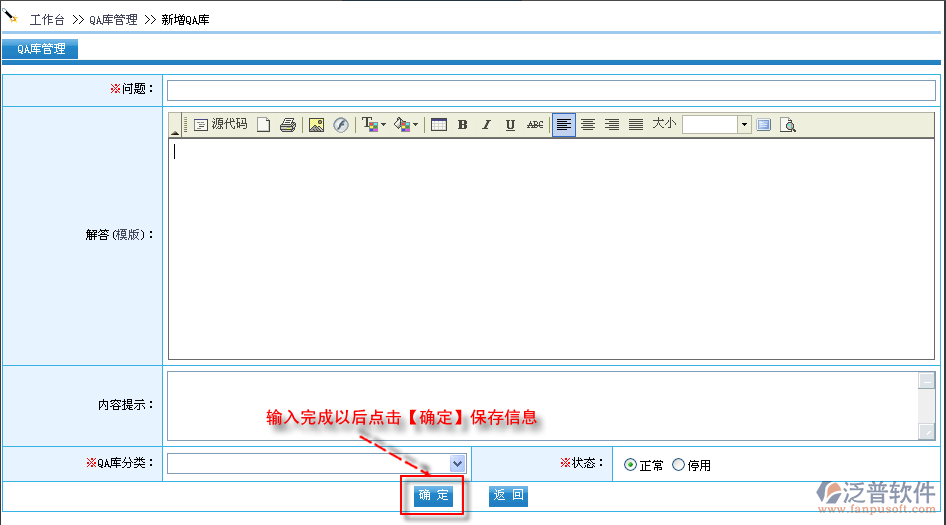946x525 pixels.
Task: Click inside the 内容提示 textarea
Action: [x=543, y=406]
